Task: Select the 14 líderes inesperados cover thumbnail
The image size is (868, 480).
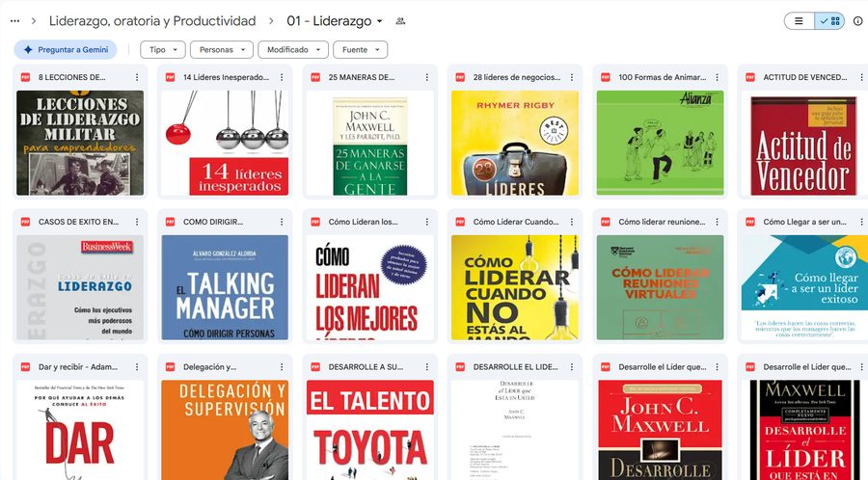Action: (225, 143)
